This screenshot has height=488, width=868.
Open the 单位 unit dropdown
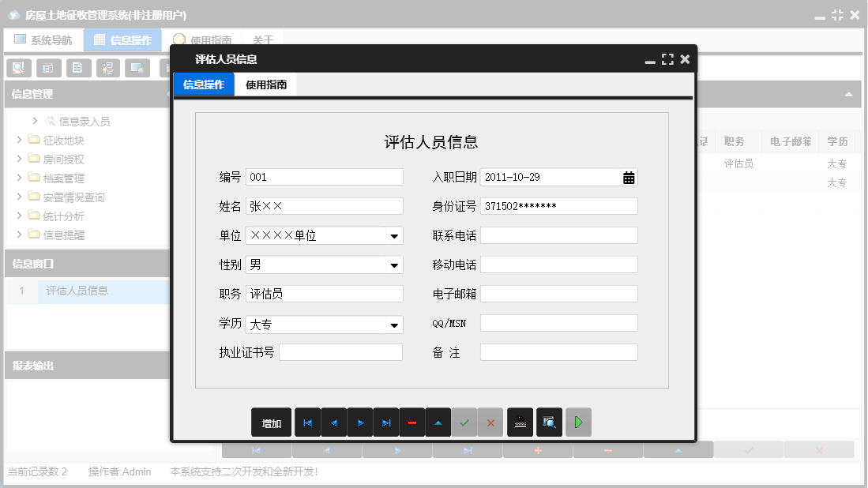pyautogui.click(x=396, y=235)
